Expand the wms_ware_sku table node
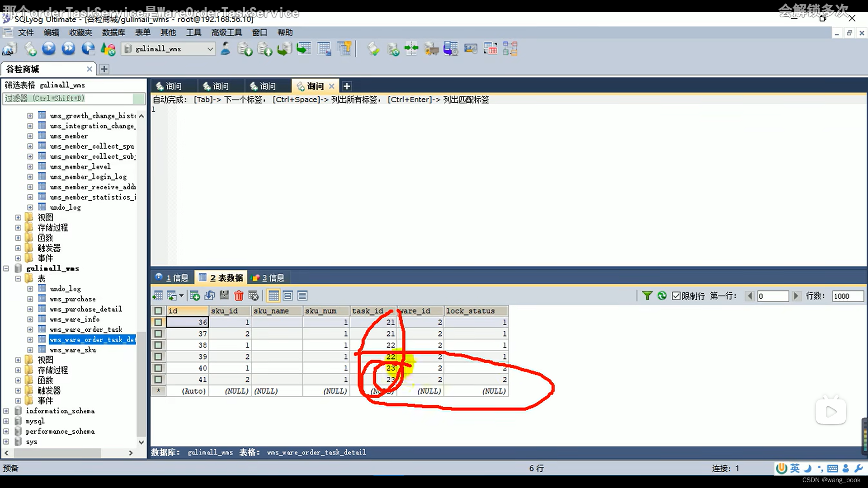 point(30,350)
